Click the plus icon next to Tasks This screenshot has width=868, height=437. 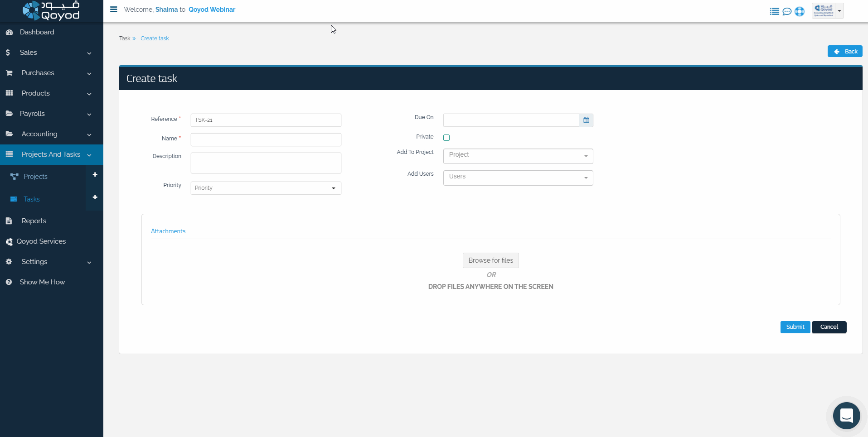point(95,197)
